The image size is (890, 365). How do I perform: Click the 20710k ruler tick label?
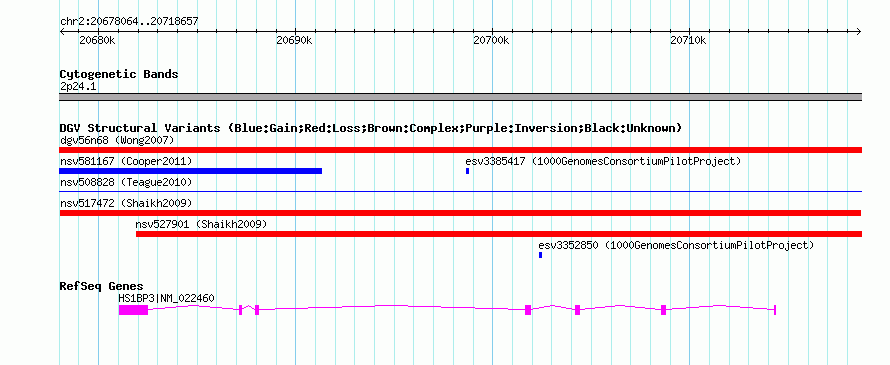coord(689,40)
